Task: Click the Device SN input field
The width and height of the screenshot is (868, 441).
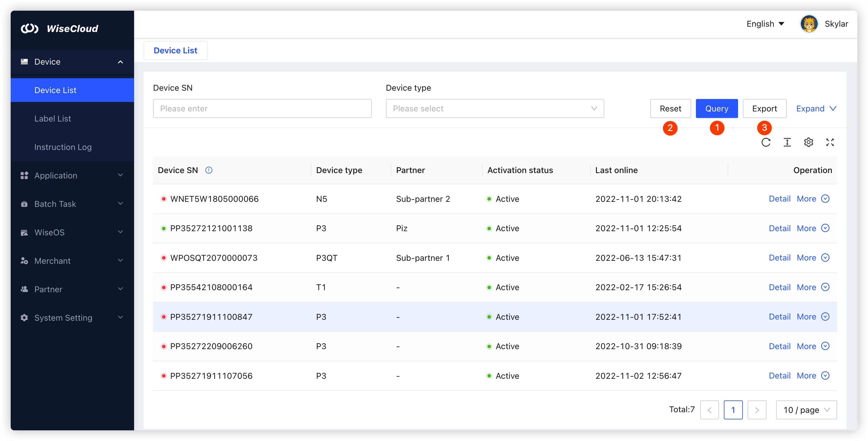Action: coord(262,108)
